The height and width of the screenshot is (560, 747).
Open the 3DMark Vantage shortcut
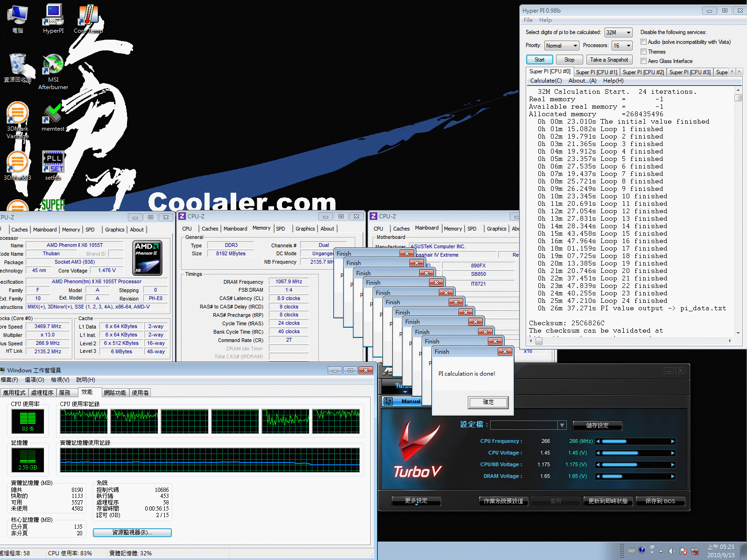(x=18, y=120)
